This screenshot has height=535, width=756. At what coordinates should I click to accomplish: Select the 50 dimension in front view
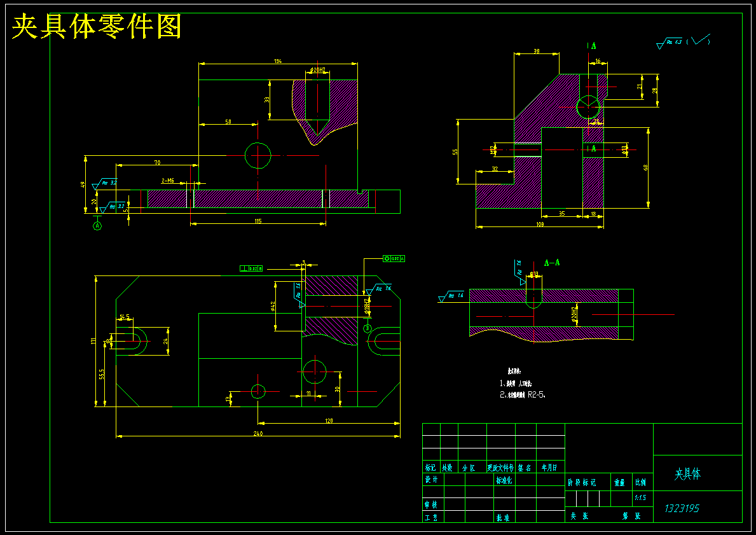pos(228,122)
